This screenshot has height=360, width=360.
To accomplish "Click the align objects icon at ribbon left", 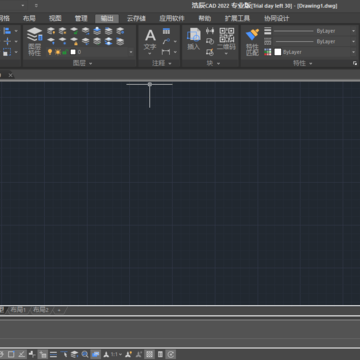I will click(7, 31).
